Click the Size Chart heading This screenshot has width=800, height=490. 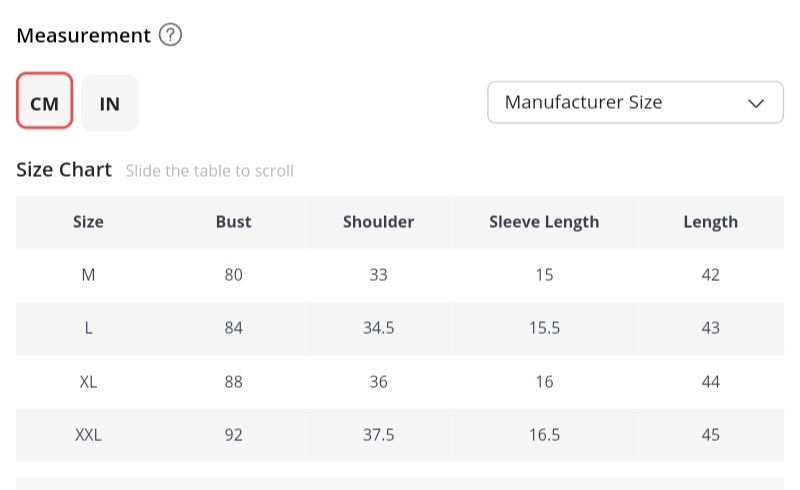(x=64, y=170)
